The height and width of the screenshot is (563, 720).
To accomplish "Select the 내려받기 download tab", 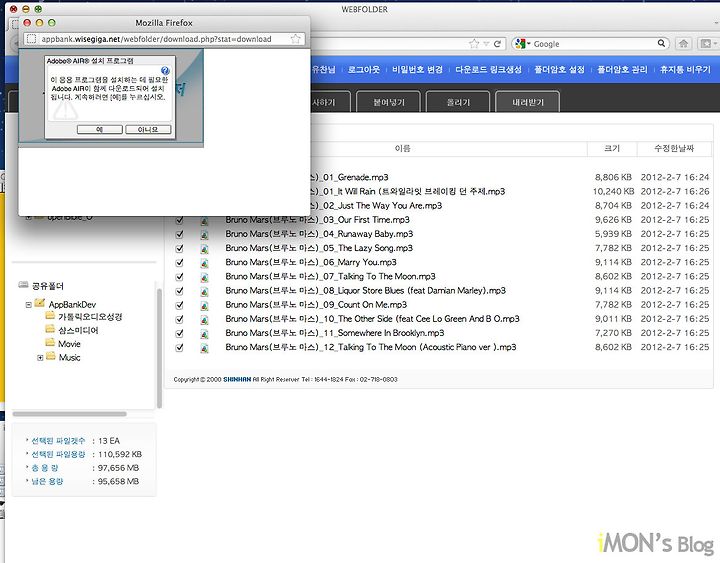I will click(x=528, y=102).
